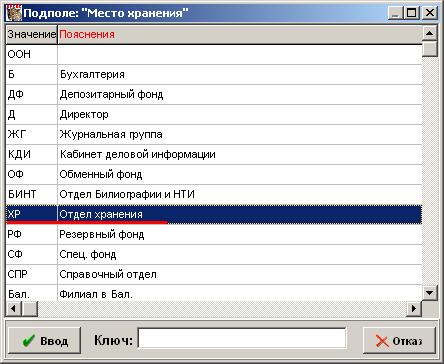This screenshot has height=364, width=444.
Task: Click the Отказ cancel button
Action: click(399, 340)
